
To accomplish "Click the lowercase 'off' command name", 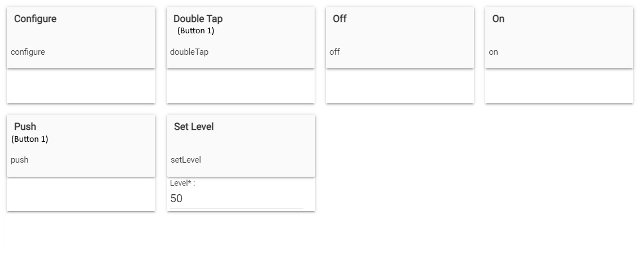I will 335,52.
